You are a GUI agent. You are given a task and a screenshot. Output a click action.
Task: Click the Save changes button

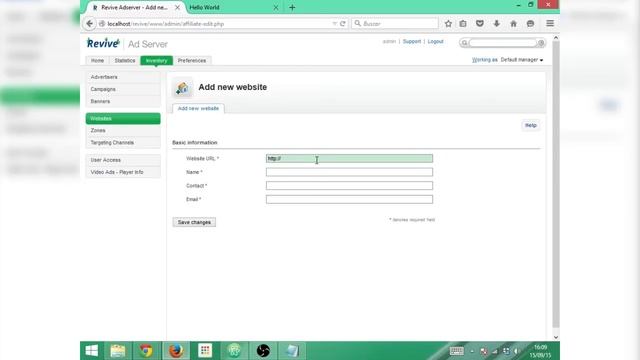pyautogui.click(x=194, y=222)
